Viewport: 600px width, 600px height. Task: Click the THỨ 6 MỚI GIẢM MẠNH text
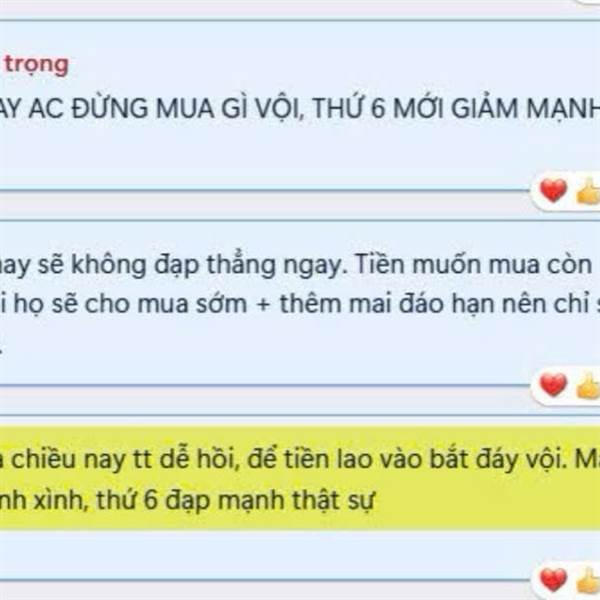(456, 109)
